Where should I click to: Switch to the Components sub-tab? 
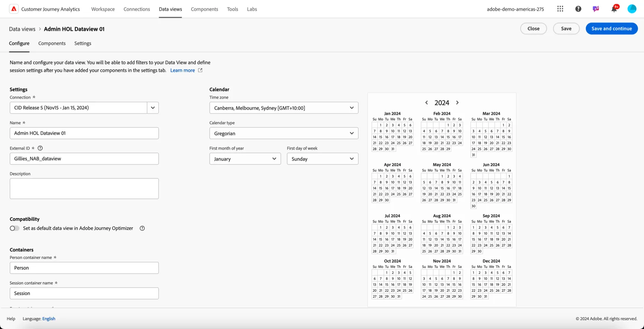click(x=52, y=43)
